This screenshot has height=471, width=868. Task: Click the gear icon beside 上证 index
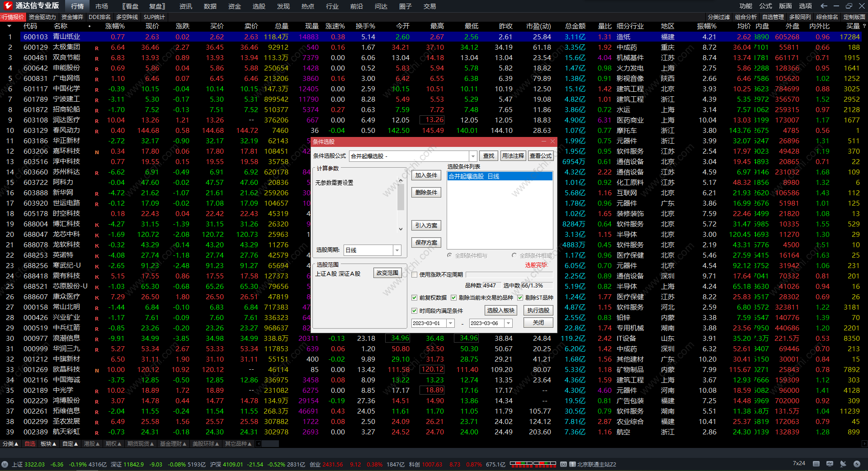[x=5, y=464]
